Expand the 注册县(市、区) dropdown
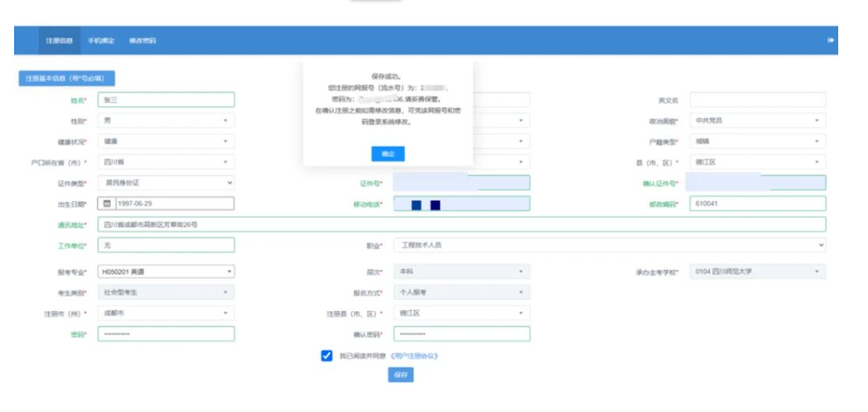This screenshot has width=868, height=412. [461, 313]
